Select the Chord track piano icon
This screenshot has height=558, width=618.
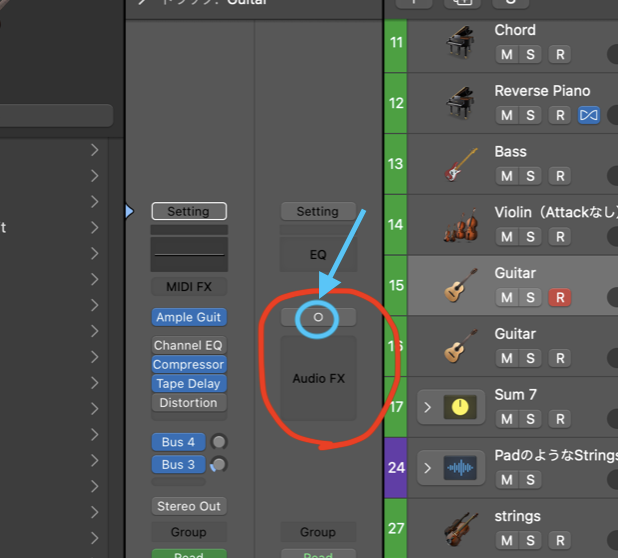(x=460, y=43)
